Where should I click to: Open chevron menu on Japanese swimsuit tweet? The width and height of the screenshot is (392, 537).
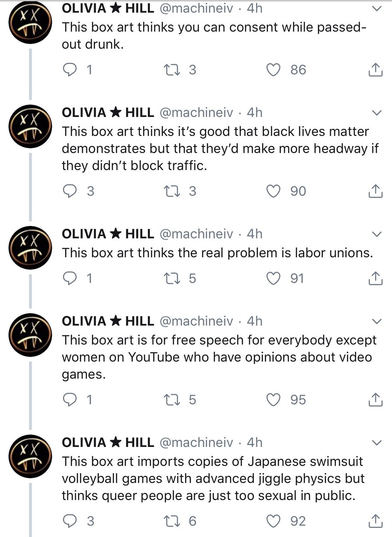pos(377,443)
